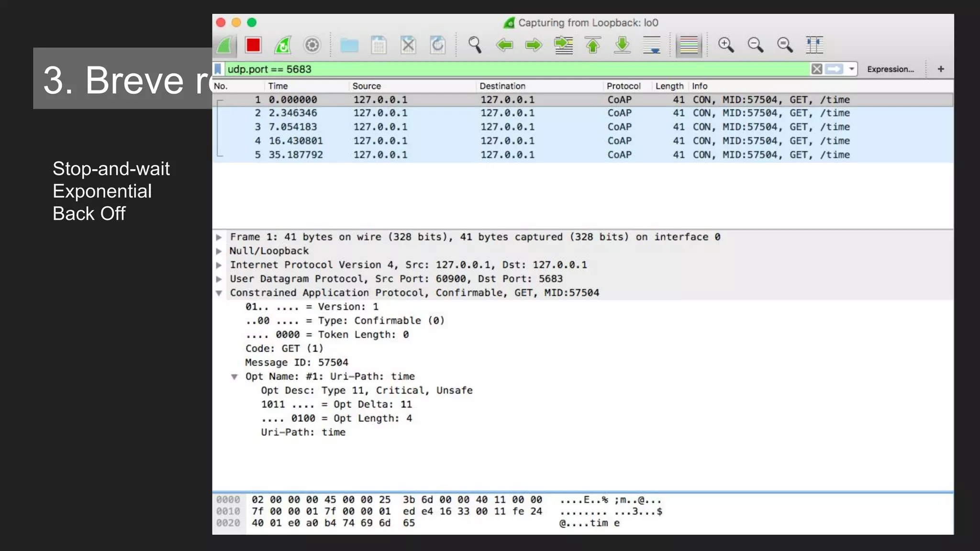This screenshot has height=551, width=980.
Task: Expand the Frame 1 details row
Action: point(219,237)
